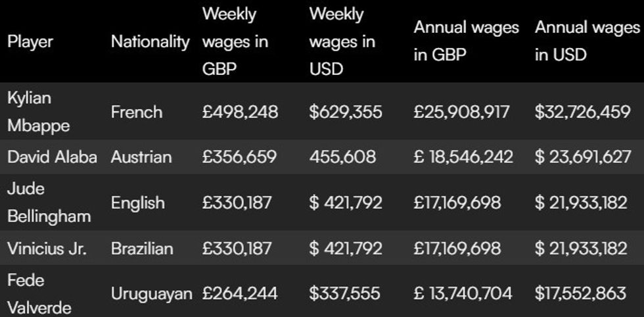Screen dimensions: 644x317
Task: Select the Weekly wages in USD header
Action: click(x=342, y=41)
